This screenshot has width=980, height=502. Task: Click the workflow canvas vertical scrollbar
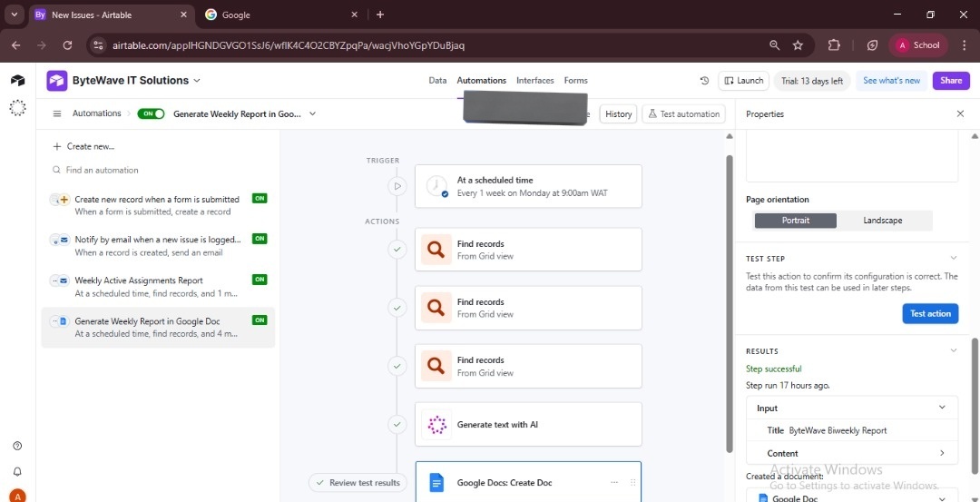pos(729,303)
